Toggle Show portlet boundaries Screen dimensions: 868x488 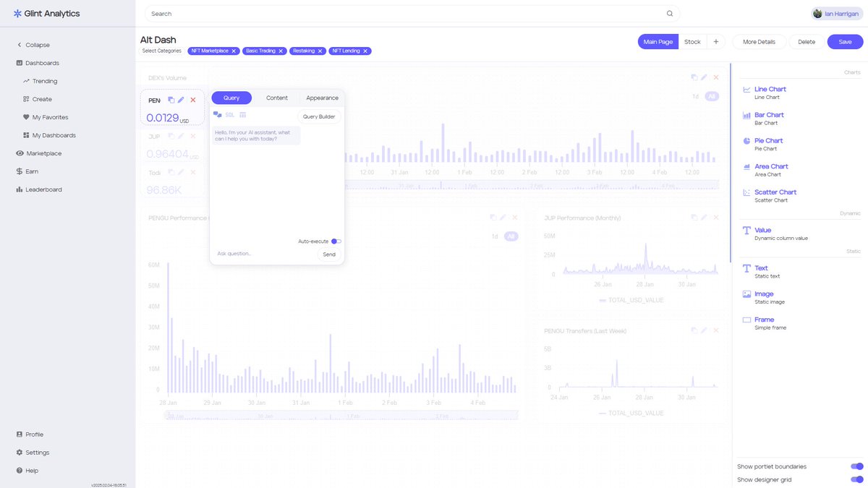pyautogui.click(x=857, y=466)
